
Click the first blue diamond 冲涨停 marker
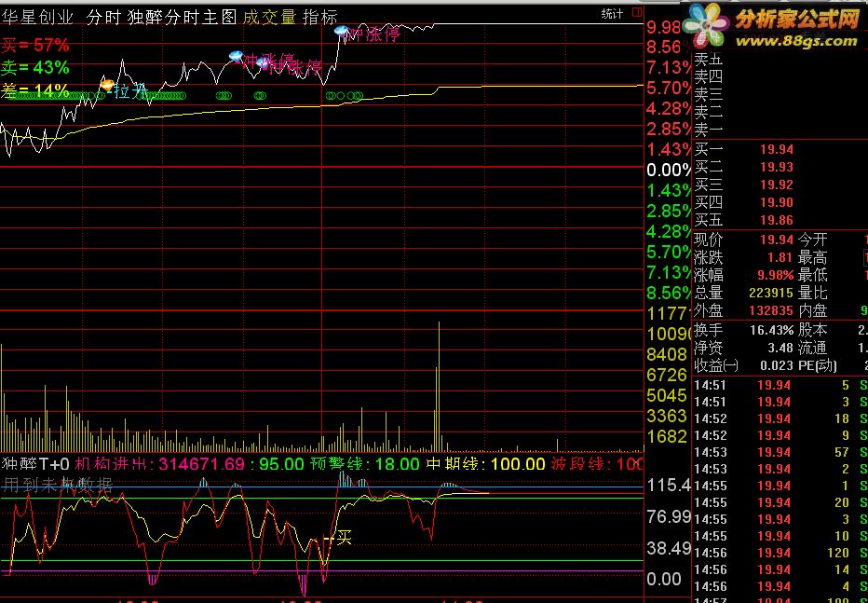237,56
